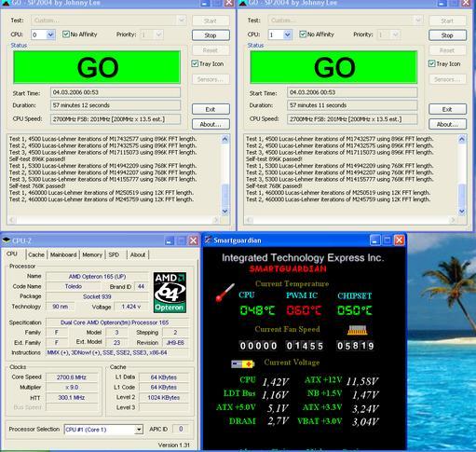This screenshot has width=476, height=452.
Task: Click Self-test 768K passed! line in CPU 1 log
Action: [274, 185]
